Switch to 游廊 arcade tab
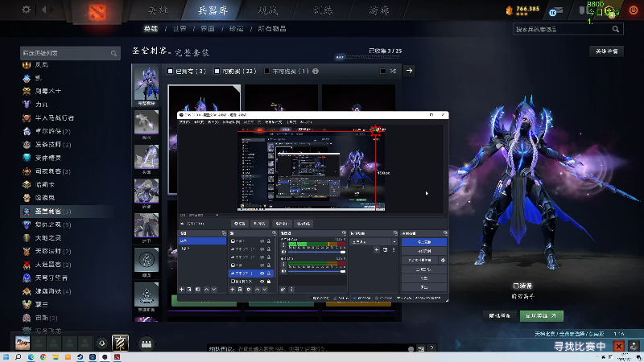Image resolution: width=644 pixels, height=362 pixels. (x=378, y=10)
